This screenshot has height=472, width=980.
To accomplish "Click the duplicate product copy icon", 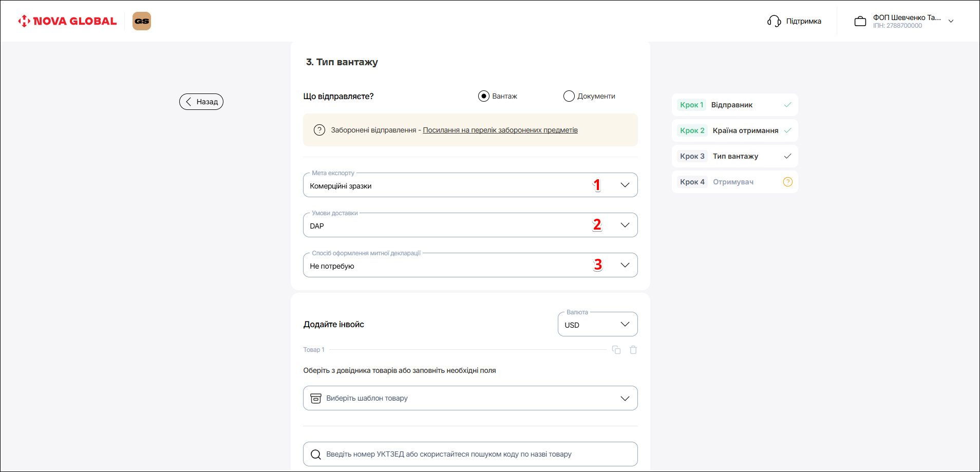I will 616,350.
